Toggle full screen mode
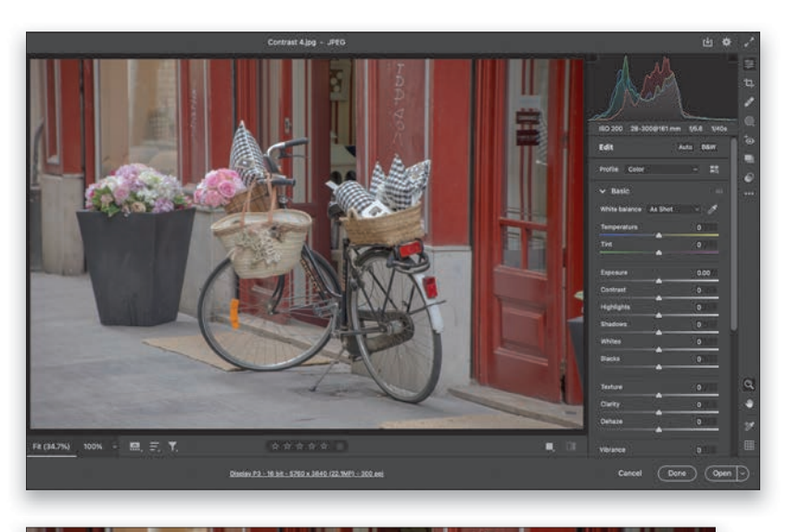This screenshot has width=788, height=532. (749, 43)
